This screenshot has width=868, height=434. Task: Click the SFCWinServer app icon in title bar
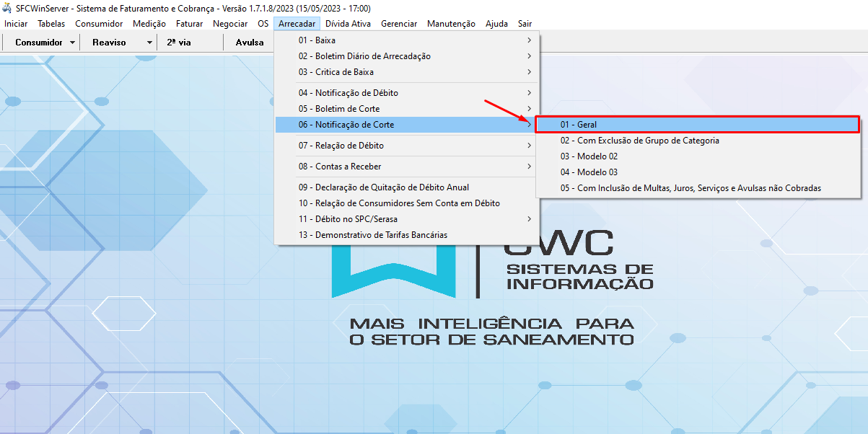coord(8,9)
